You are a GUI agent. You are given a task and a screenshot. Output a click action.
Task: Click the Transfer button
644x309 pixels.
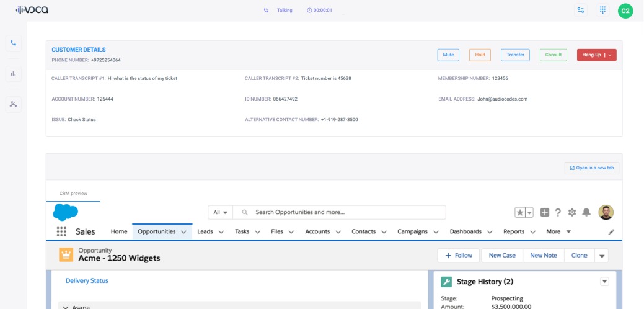point(515,55)
